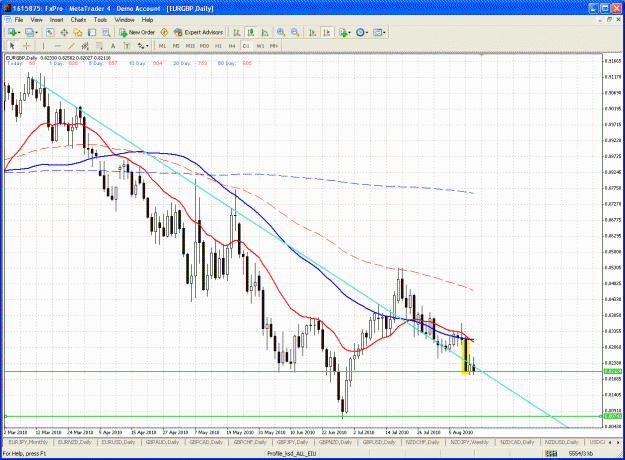Image resolution: width=625 pixels, height=460 pixels.
Task: Open the Indicators list dropdown
Action: (x=344, y=32)
